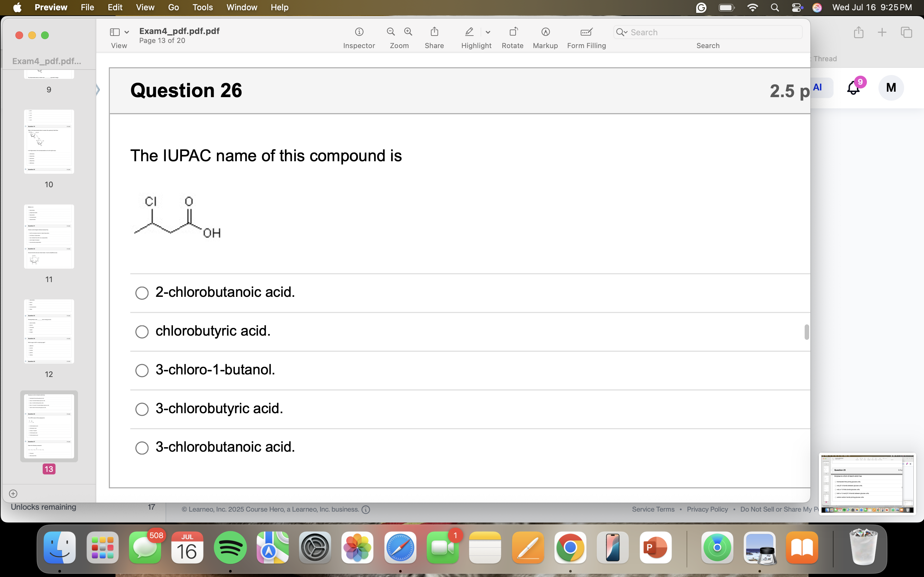Select the Highlight tool
The width and height of the screenshot is (924, 577).
(x=468, y=32)
